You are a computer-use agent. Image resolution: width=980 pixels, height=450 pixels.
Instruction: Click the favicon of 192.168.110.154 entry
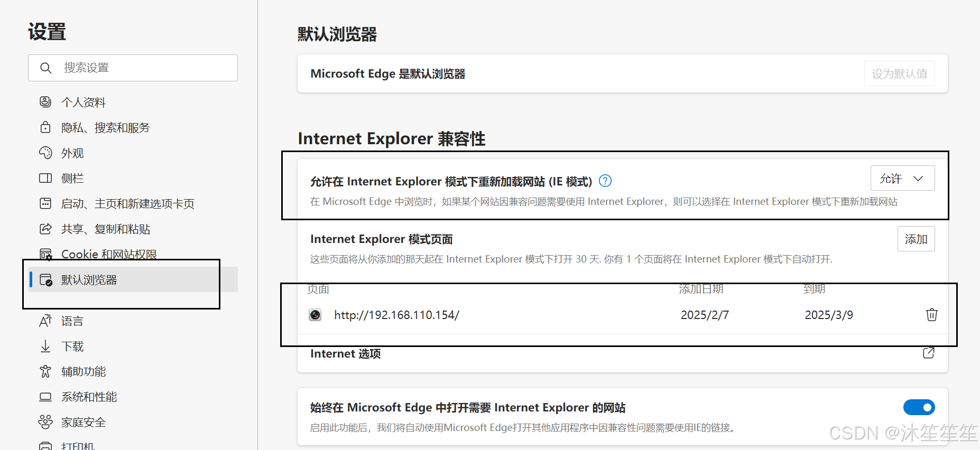[x=315, y=315]
